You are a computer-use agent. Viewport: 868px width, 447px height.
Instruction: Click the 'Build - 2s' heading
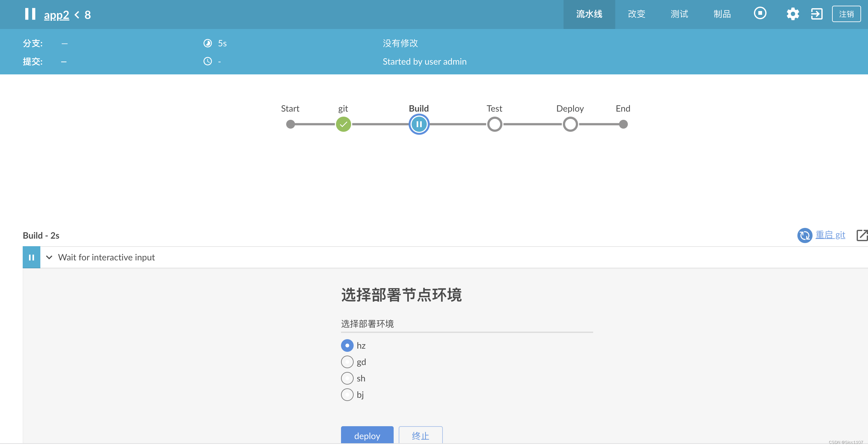[x=41, y=235]
